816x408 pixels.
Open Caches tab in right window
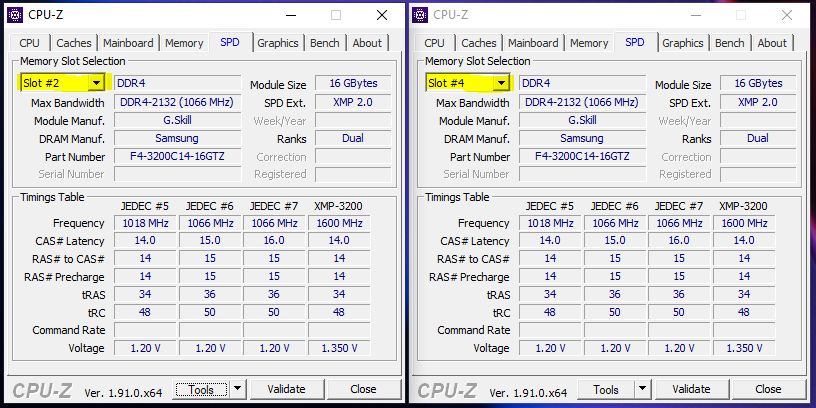479,43
